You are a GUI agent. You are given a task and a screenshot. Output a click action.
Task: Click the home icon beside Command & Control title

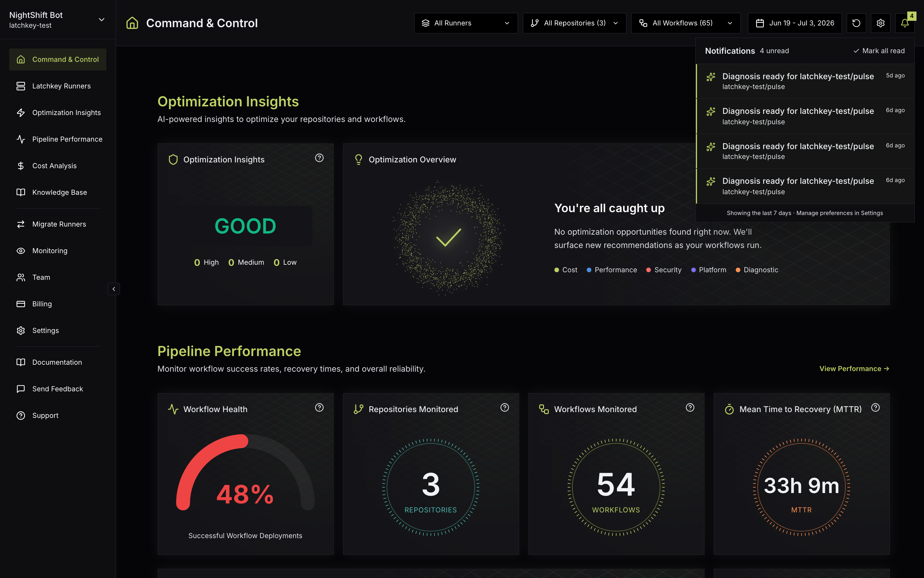pos(132,23)
